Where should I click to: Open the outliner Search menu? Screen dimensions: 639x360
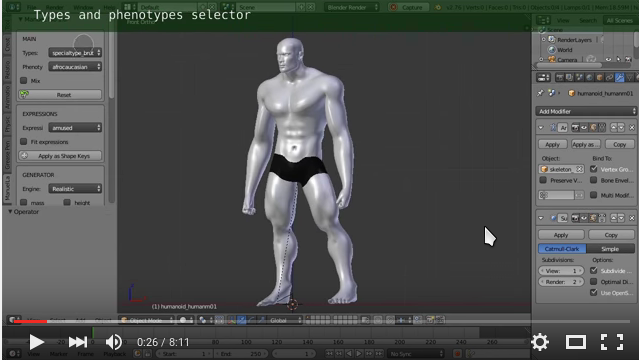[x=588, y=20]
